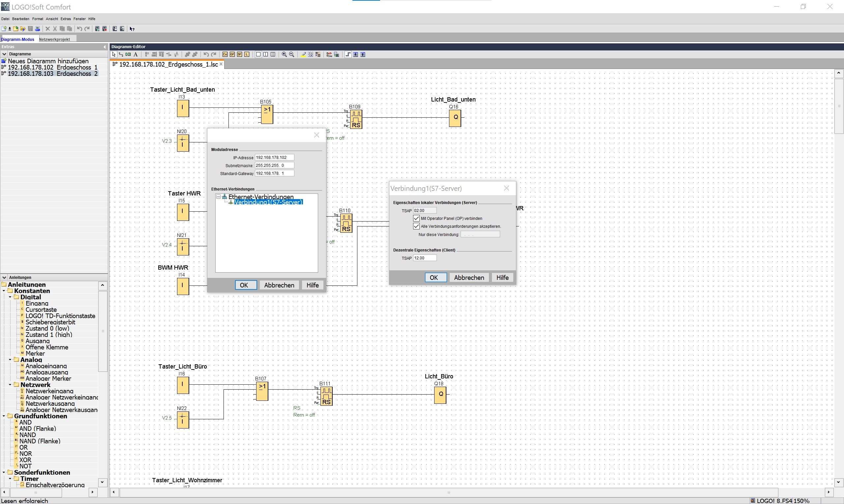Switch to the Netzwerkprojekt tab
The height and width of the screenshot is (504, 844).
[54, 40]
